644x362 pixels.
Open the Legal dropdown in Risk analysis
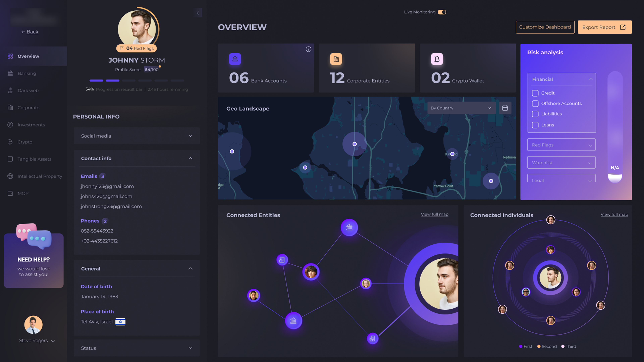(561, 178)
